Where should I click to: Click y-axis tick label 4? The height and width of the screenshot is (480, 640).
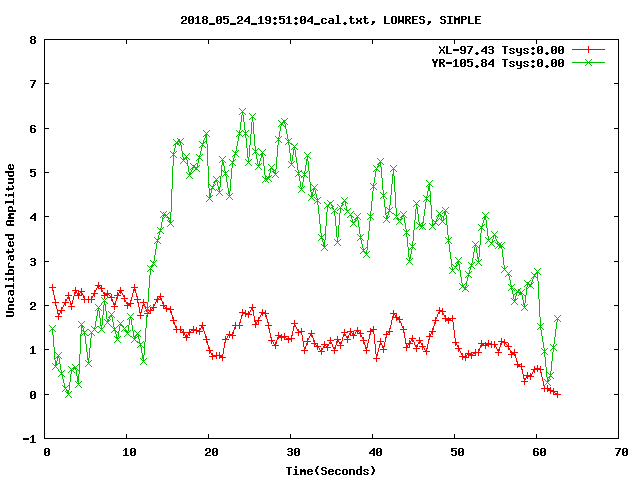click(33, 217)
